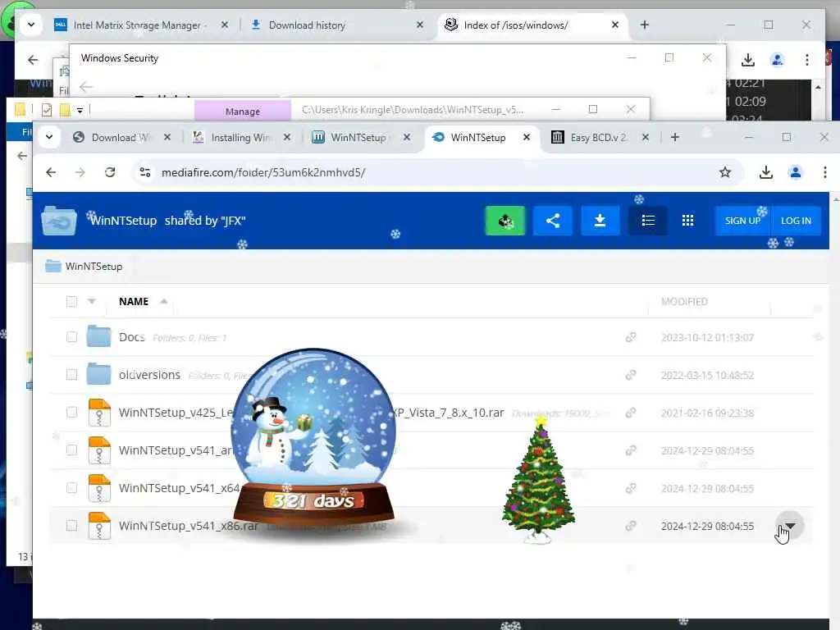
Task: Tick the select-all checkbox in the file list header
Action: point(71,302)
